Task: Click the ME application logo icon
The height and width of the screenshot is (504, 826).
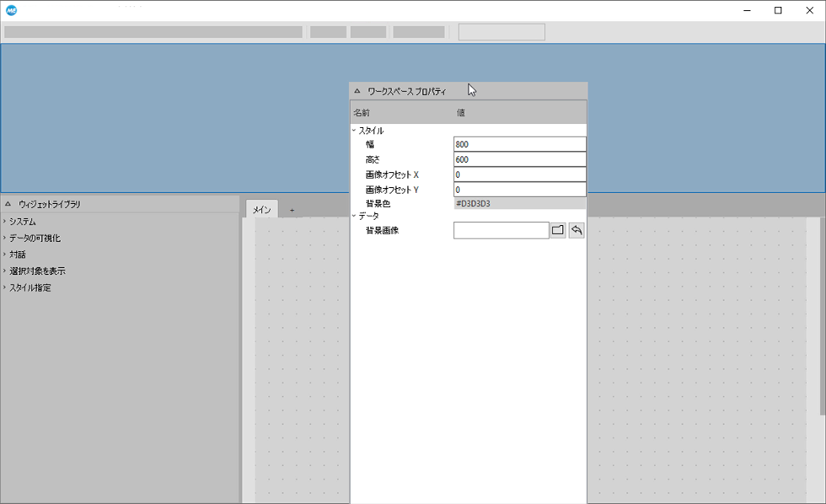Action: [x=11, y=10]
